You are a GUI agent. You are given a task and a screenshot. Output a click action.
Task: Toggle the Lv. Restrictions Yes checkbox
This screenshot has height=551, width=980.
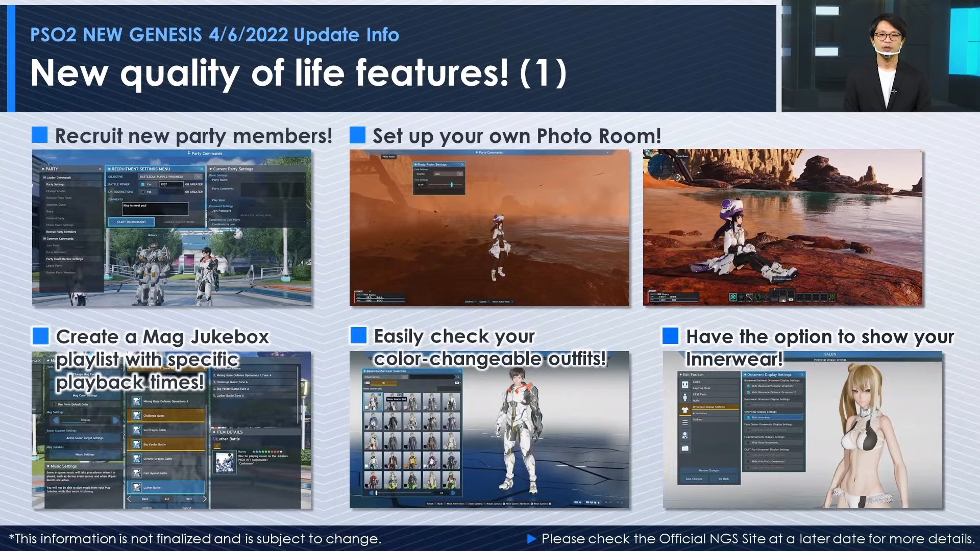click(x=143, y=192)
